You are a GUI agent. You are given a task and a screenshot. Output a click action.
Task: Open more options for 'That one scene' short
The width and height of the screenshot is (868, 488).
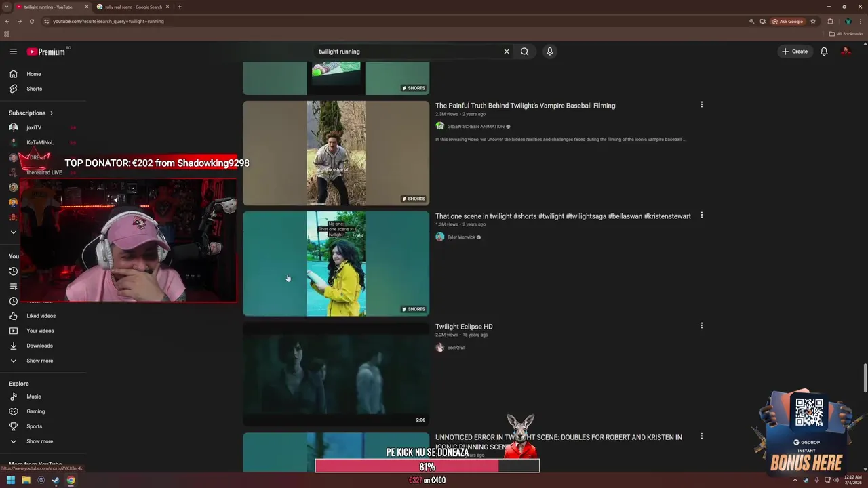[x=701, y=215]
